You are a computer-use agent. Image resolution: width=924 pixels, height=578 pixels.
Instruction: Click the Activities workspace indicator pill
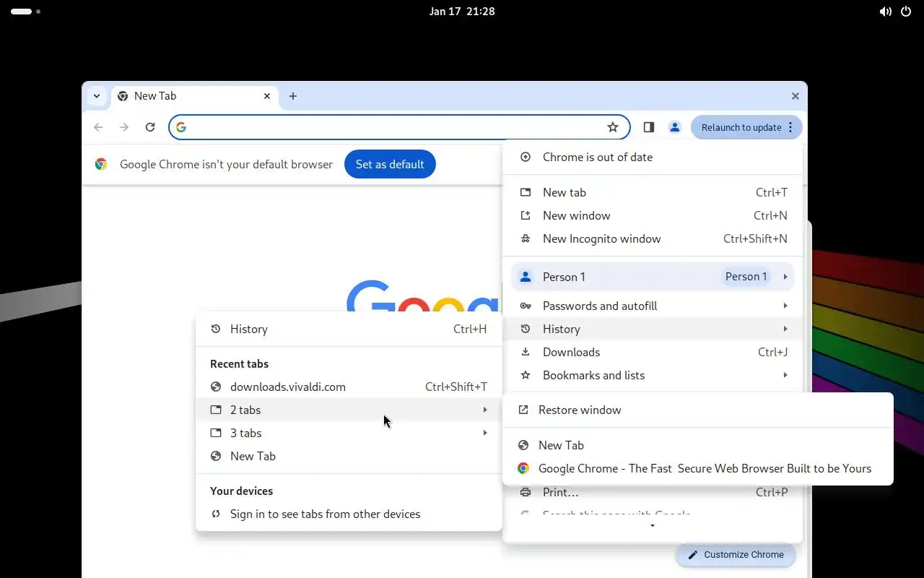[x=22, y=12]
